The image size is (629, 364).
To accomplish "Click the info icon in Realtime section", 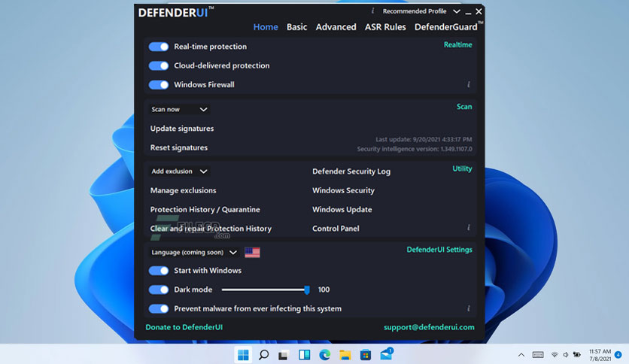I will point(468,85).
